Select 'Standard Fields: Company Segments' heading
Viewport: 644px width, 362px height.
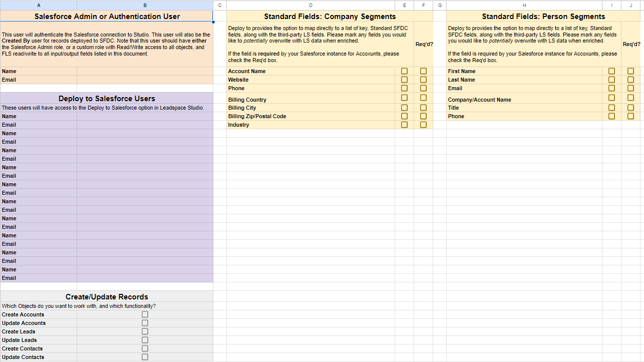tap(330, 17)
